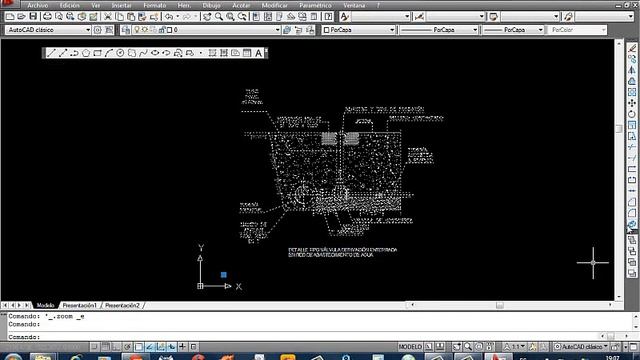Select the Spline tool in draw toolbar
This screenshot has height=360, width=640.
point(143,53)
